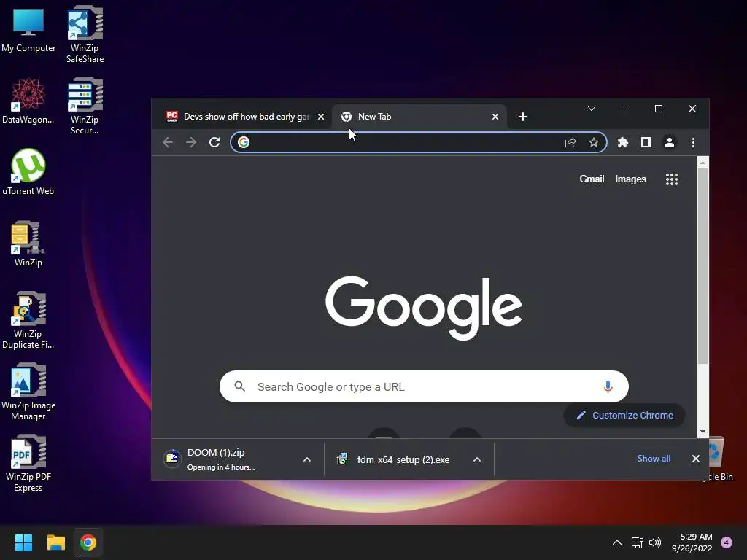The width and height of the screenshot is (747, 560).
Task: Click the Google icon in address bar
Action: point(244,142)
